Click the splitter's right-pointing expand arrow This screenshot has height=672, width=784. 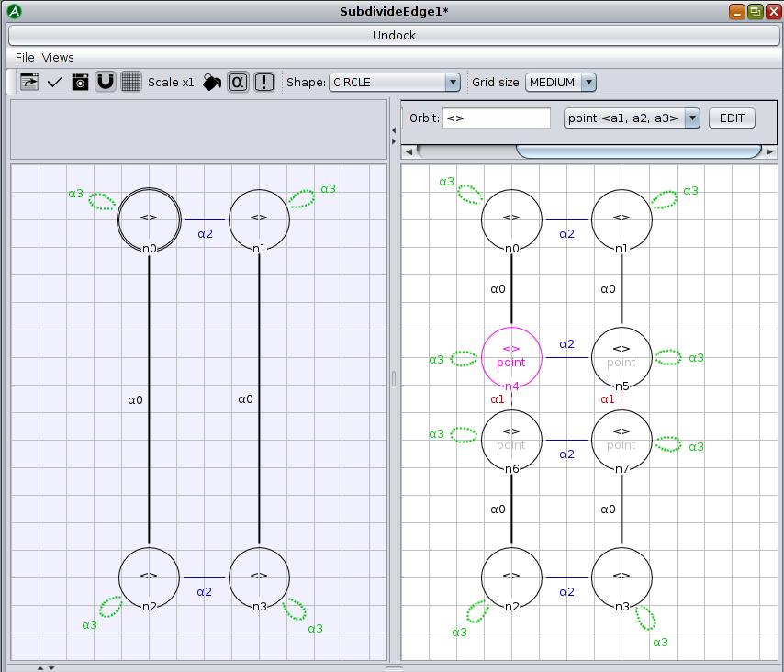tap(394, 141)
